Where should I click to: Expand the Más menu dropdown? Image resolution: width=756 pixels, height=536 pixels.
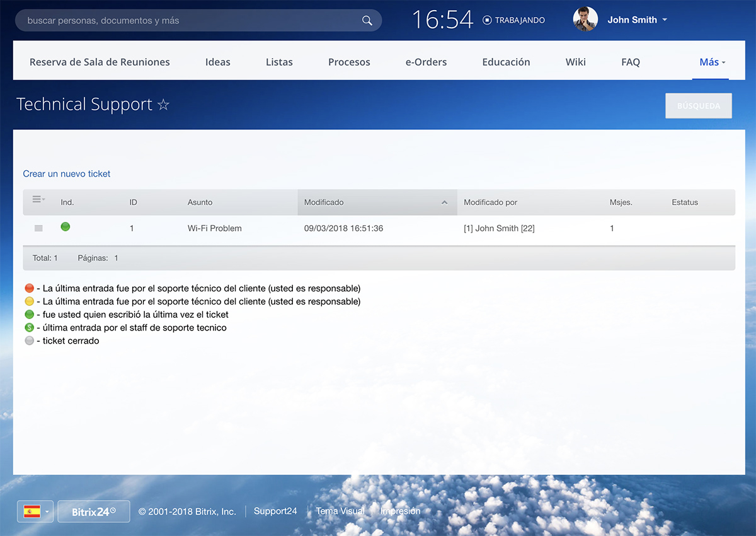point(712,62)
